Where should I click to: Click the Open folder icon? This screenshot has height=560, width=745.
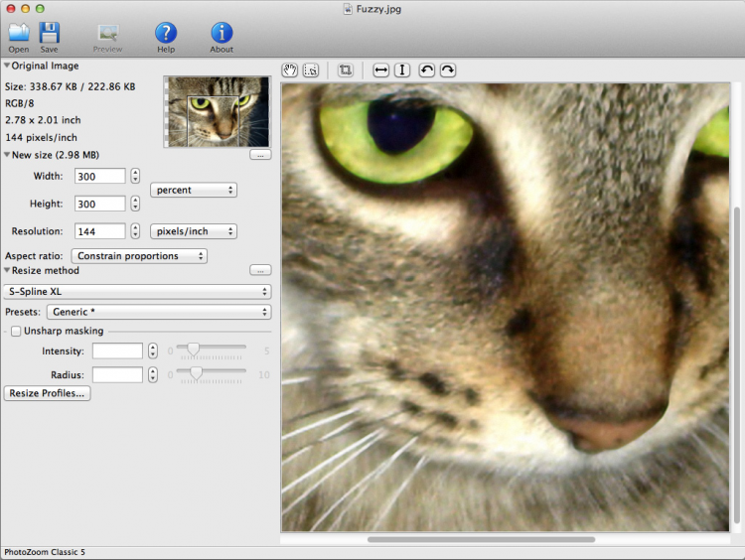tap(19, 34)
